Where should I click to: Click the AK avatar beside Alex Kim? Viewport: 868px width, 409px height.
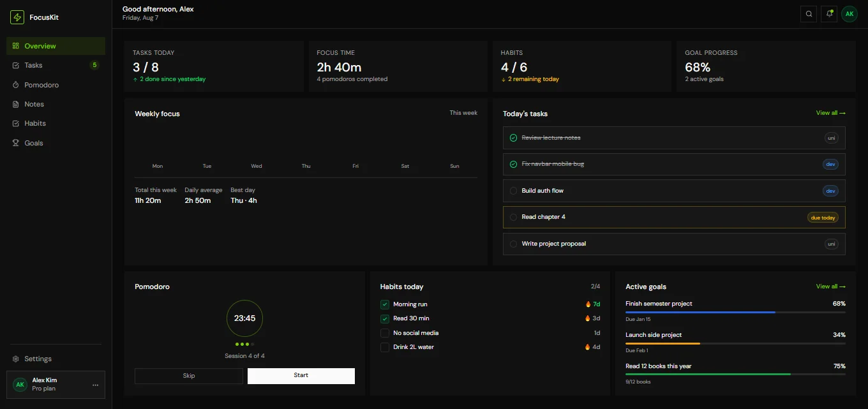point(20,384)
